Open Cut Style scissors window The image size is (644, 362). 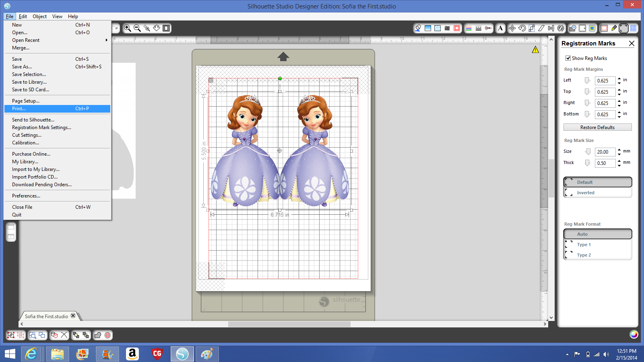pyautogui.click(x=488, y=28)
